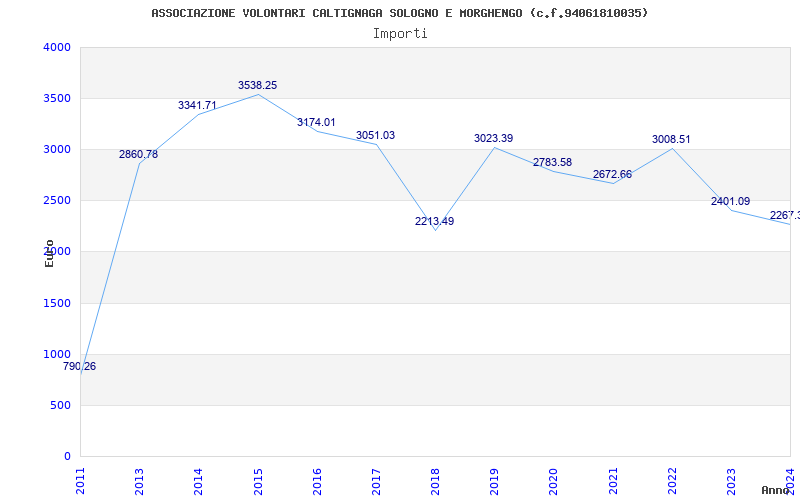Click the x-axis year 2011
Screen dimensions: 800x500
(x=81, y=481)
